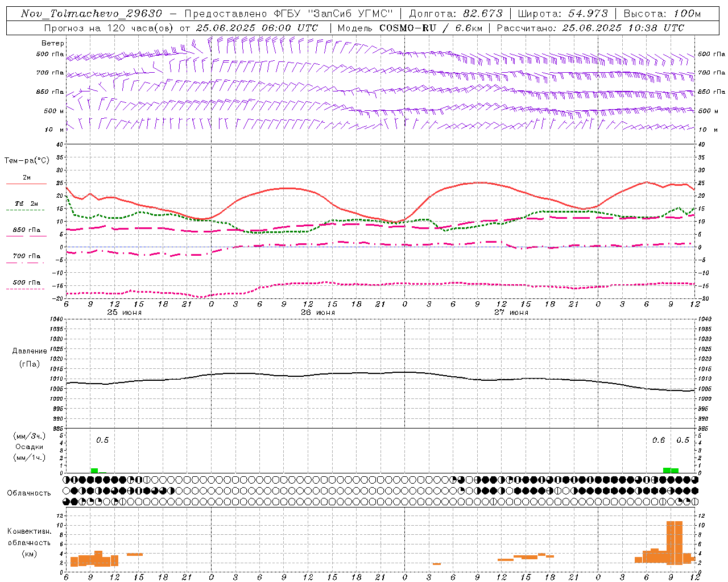Click the 500 м wind level label on the left
Image resolution: width=728 pixels, height=582 pixels.
[x=54, y=111]
